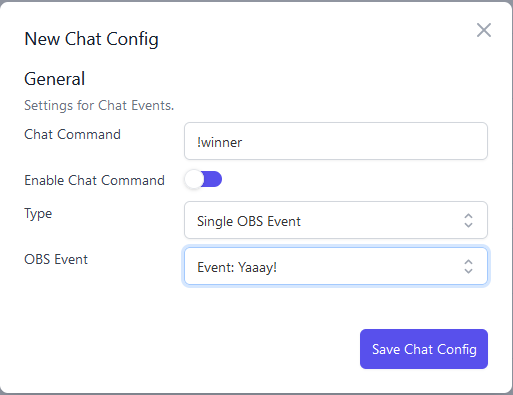
Task: Close the New Chat Config dialog
Action: pos(484,30)
